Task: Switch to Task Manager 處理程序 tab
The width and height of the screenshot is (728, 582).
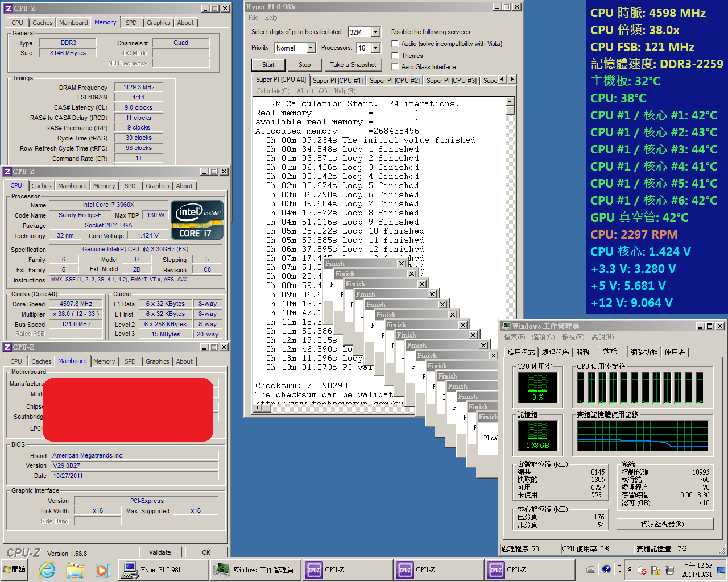Action: (555, 352)
